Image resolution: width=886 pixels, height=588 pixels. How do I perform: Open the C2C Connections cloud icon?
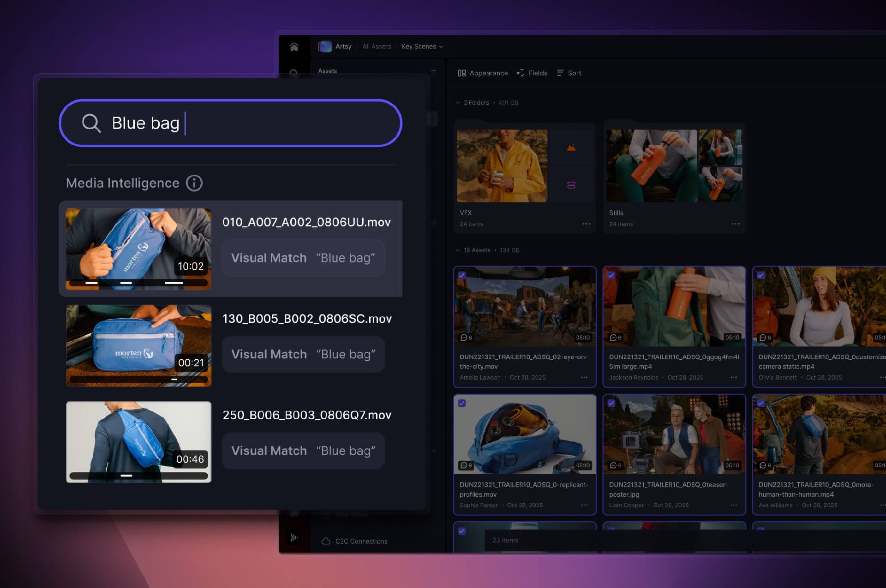(x=326, y=541)
